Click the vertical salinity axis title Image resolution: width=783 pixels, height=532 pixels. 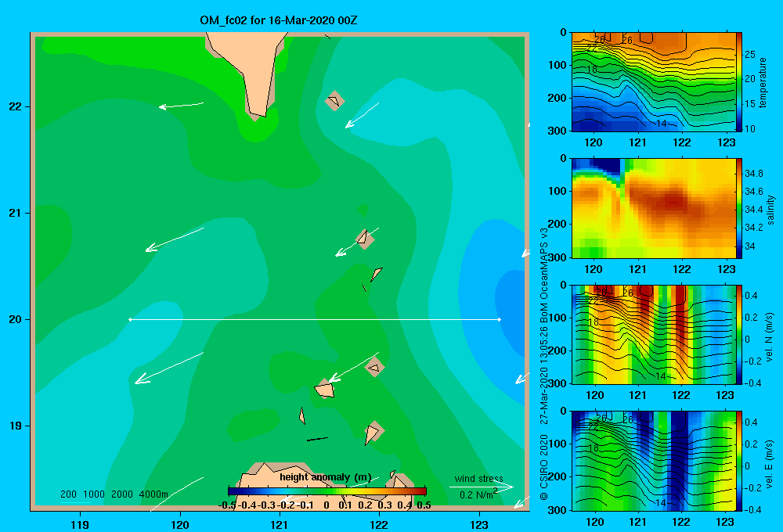point(770,210)
